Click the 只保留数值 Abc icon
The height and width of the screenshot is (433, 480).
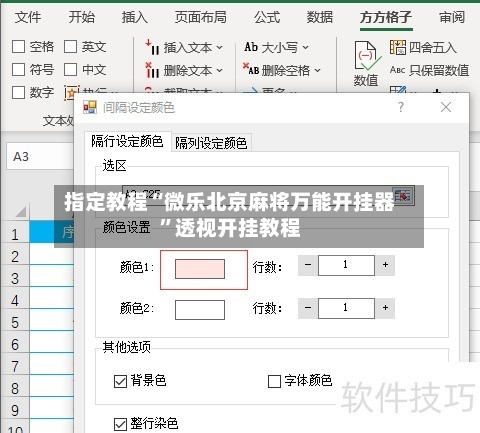397,70
